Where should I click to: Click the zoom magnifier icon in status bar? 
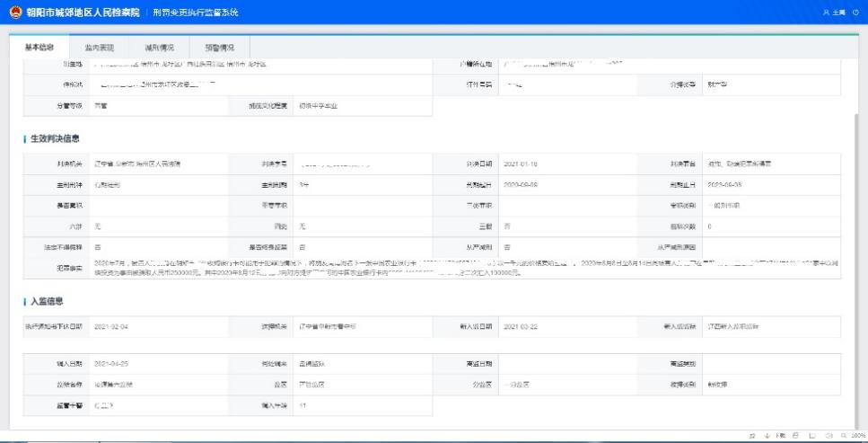pyautogui.click(x=842, y=436)
